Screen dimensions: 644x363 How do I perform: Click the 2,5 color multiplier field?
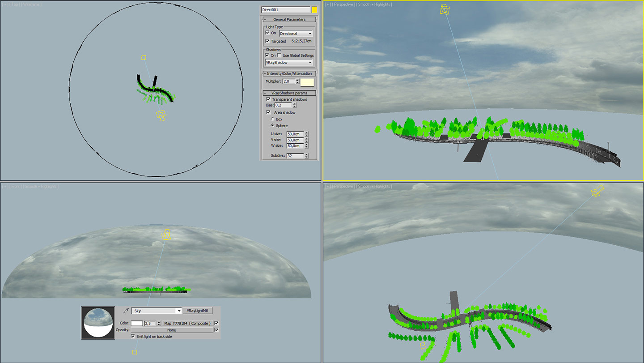point(150,323)
